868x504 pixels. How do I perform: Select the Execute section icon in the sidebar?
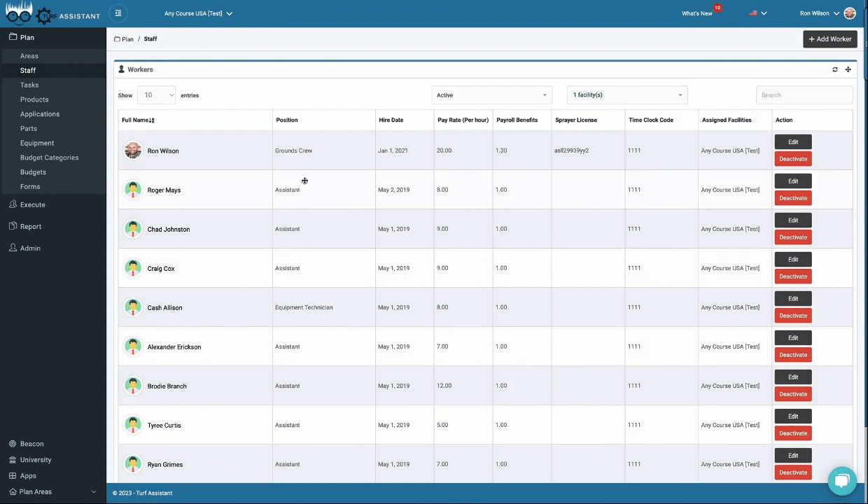14,204
